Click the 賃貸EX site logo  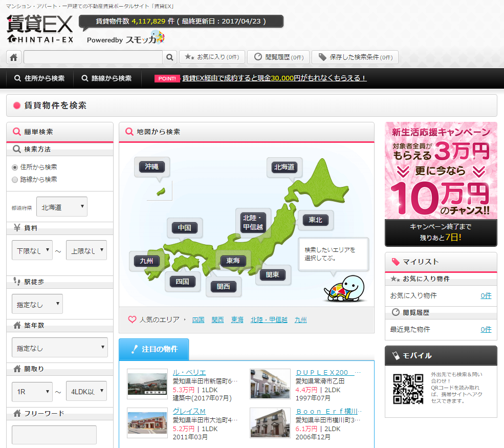[40, 29]
